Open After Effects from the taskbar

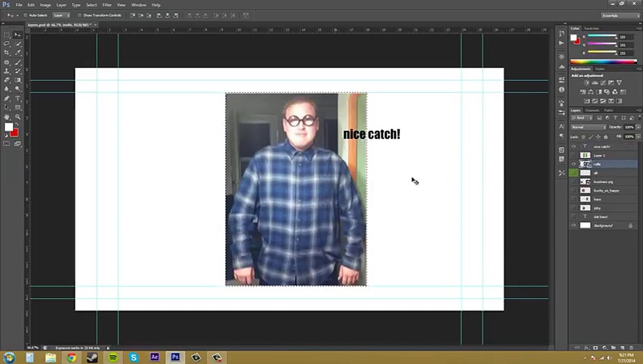tap(155, 357)
